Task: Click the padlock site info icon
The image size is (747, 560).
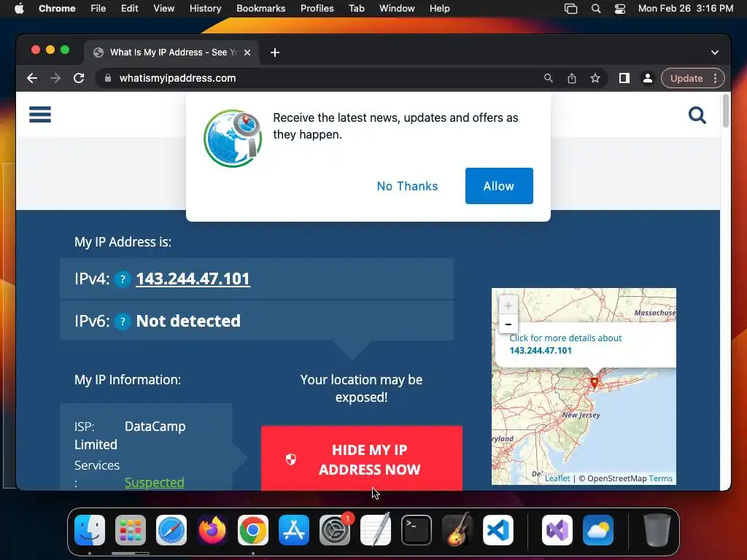Action: coord(108,78)
